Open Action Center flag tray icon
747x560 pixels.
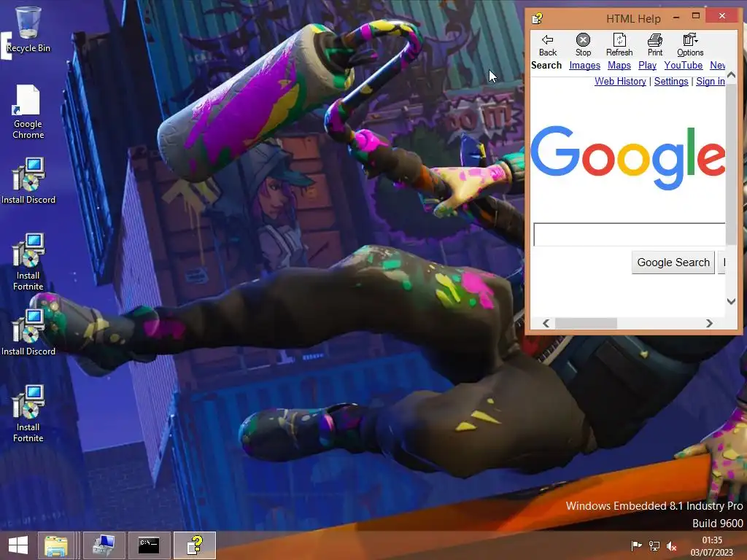click(636, 545)
